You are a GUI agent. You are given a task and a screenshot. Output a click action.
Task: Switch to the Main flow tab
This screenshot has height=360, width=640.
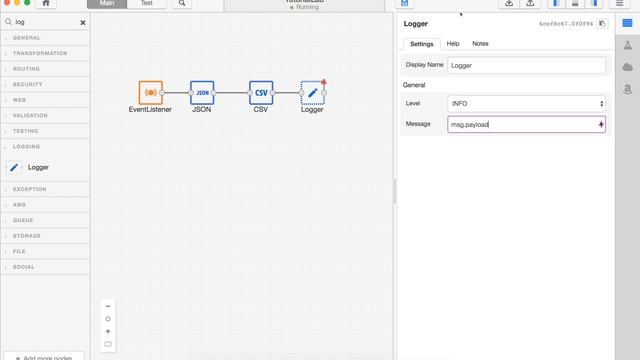tap(107, 3)
